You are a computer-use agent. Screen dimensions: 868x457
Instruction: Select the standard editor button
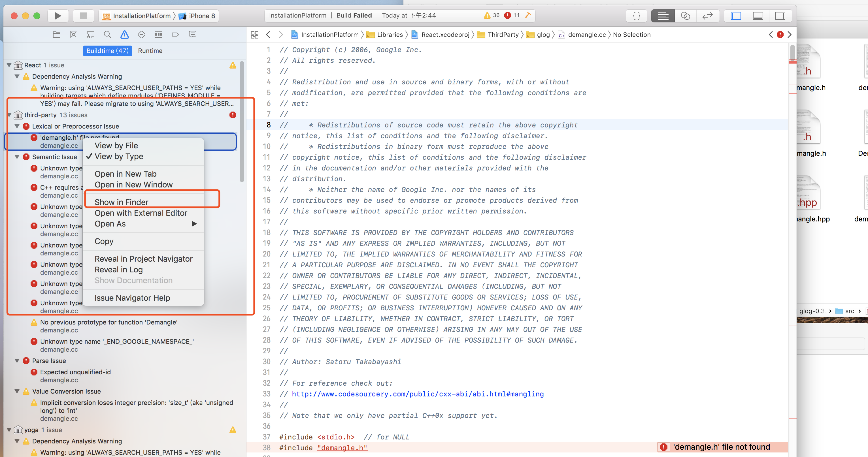[x=663, y=16]
